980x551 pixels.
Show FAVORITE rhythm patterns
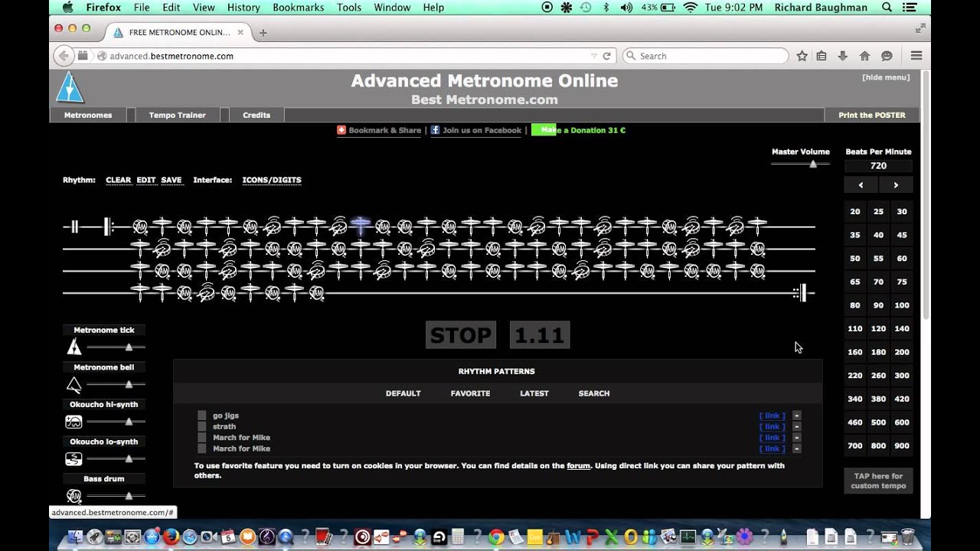[x=470, y=393]
